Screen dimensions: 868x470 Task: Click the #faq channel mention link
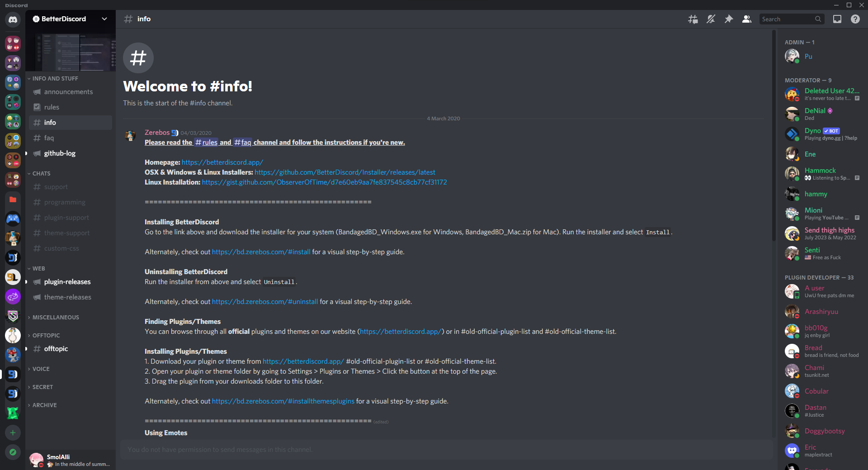(x=242, y=142)
